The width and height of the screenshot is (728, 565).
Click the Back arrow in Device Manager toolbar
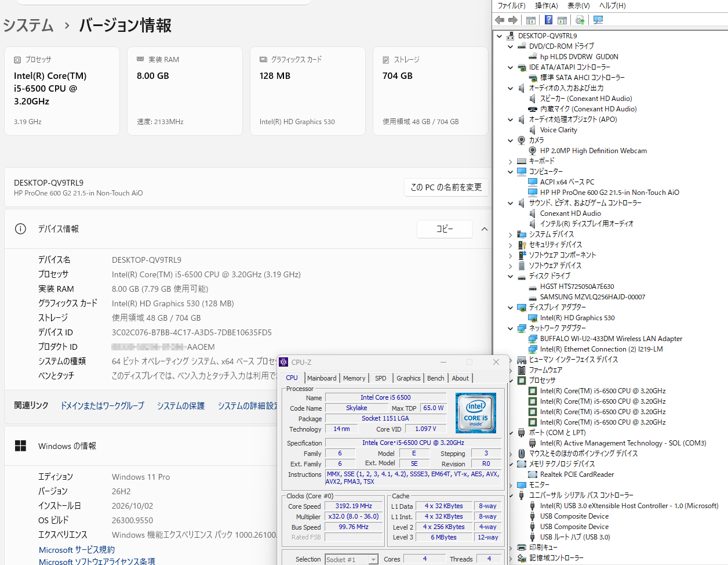pos(500,20)
